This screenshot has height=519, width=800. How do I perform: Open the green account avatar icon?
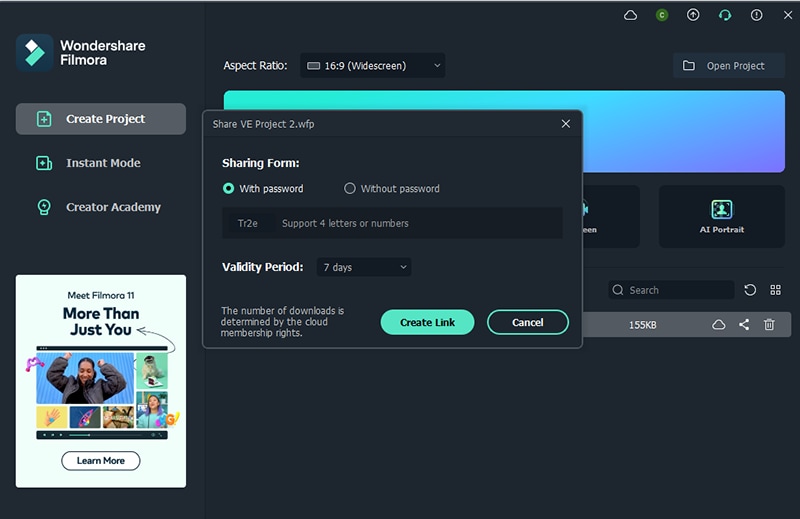(662, 15)
